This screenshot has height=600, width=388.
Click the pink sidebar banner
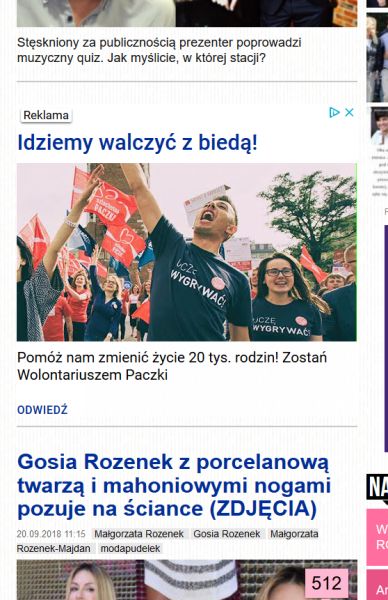pyautogui.click(x=377, y=537)
